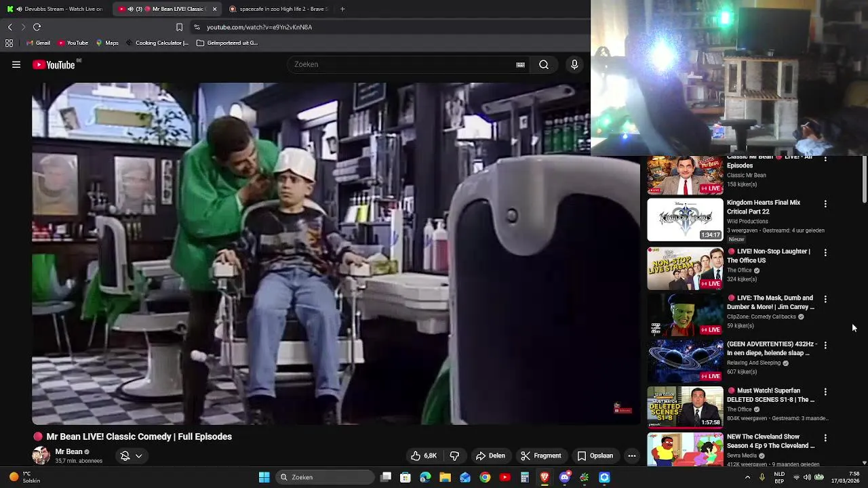Image resolution: width=868 pixels, height=488 pixels.
Task: Open 432Hz sleep stream thumbnail
Action: [685, 361]
